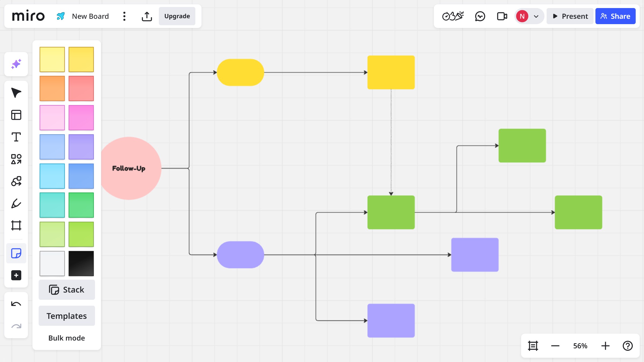
Task: Pick the black sticky note color
Action: click(81, 263)
